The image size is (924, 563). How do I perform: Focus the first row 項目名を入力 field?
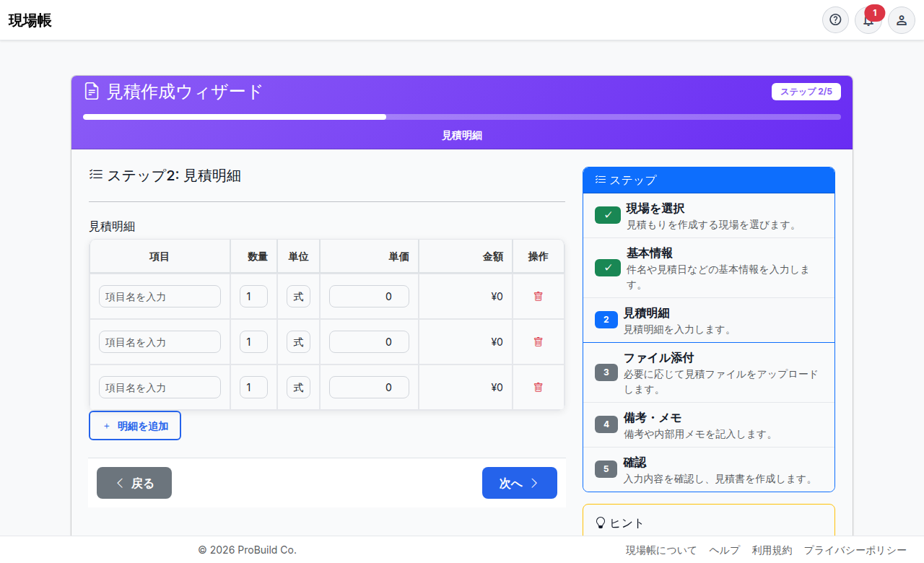click(x=160, y=296)
